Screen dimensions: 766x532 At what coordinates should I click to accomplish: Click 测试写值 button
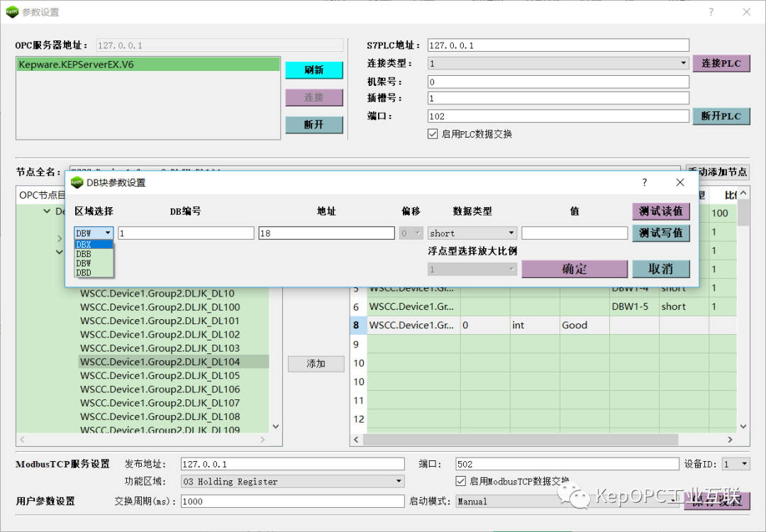tap(661, 233)
